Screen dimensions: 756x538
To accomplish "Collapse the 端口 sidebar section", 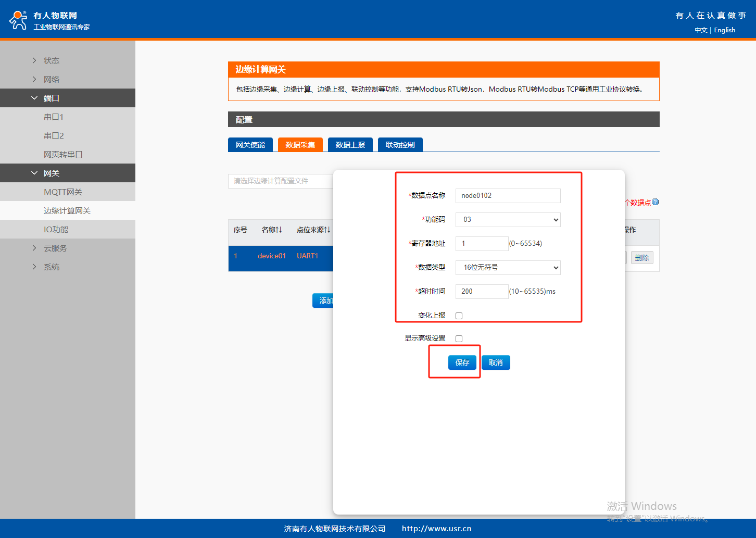I will pos(51,98).
